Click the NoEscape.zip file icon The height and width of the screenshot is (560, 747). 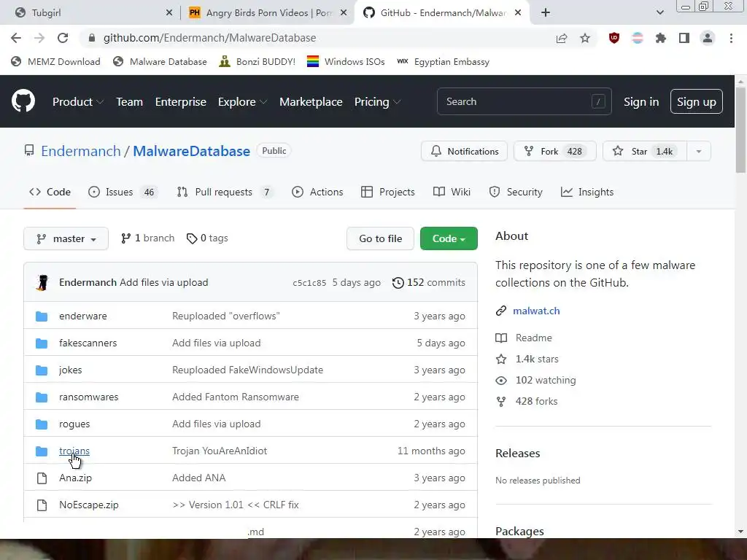tap(42, 505)
